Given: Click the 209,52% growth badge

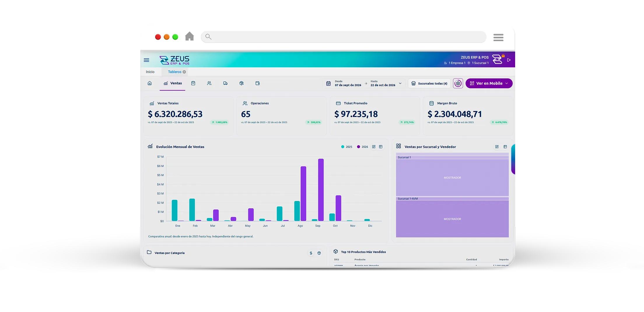Looking at the screenshot, I should pos(314,122).
